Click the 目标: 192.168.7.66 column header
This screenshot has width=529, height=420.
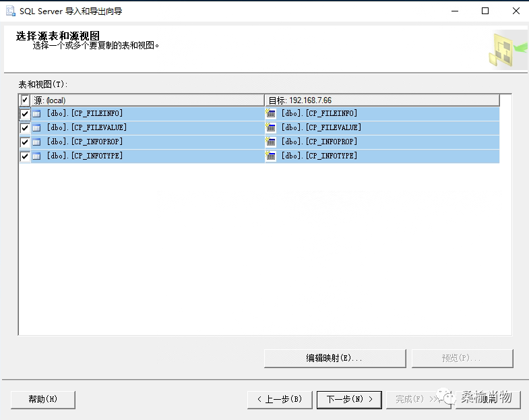[382, 100]
